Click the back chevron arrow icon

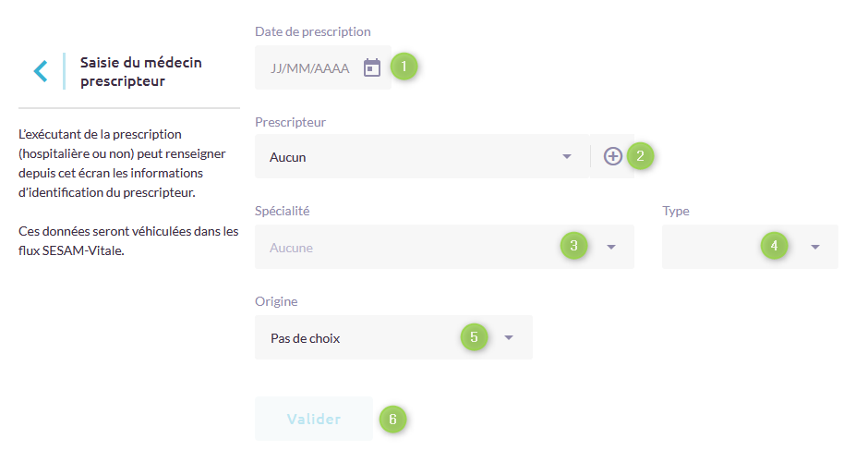point(40,71)
